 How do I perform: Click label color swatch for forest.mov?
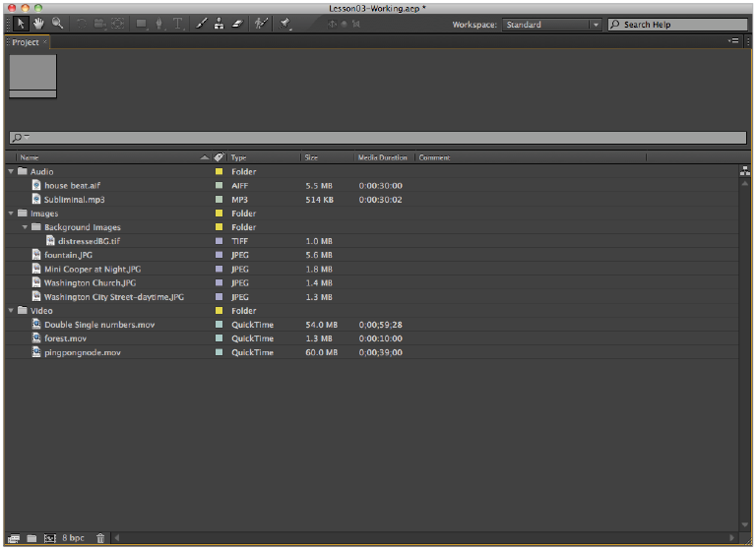(220, 338)
